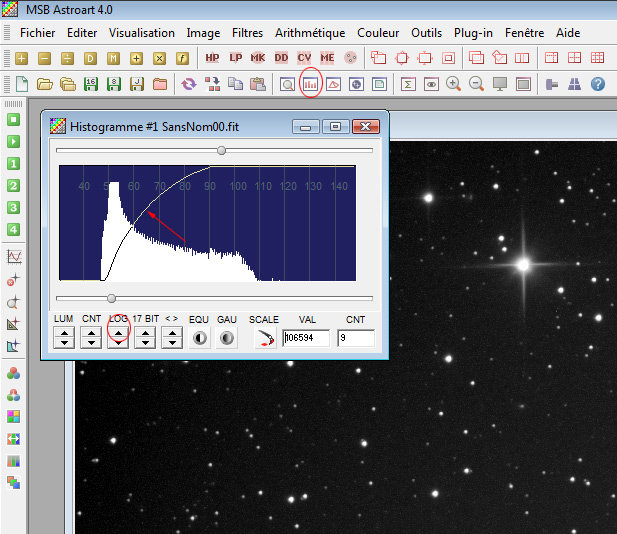The image size is (617, 534).
Task: Click the magnifier view window icon
Action: coord(287,84)
